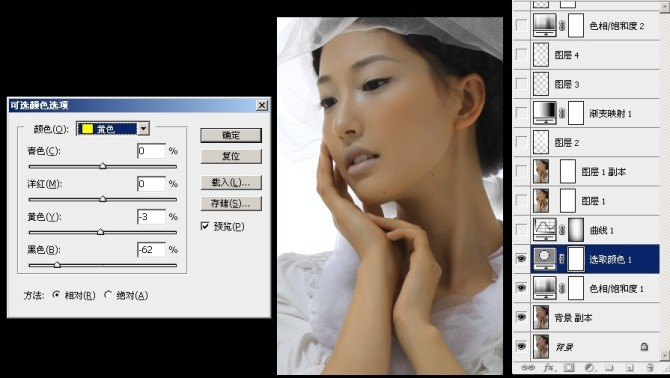
Task: Hide the 背景 副本 layer
Action: [521, 317]
